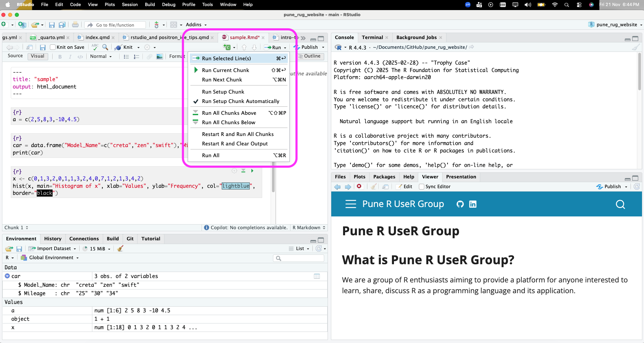Click the search magnifier in Pune website header
This screenshot has height=343, width=644.
pos(620,204)
